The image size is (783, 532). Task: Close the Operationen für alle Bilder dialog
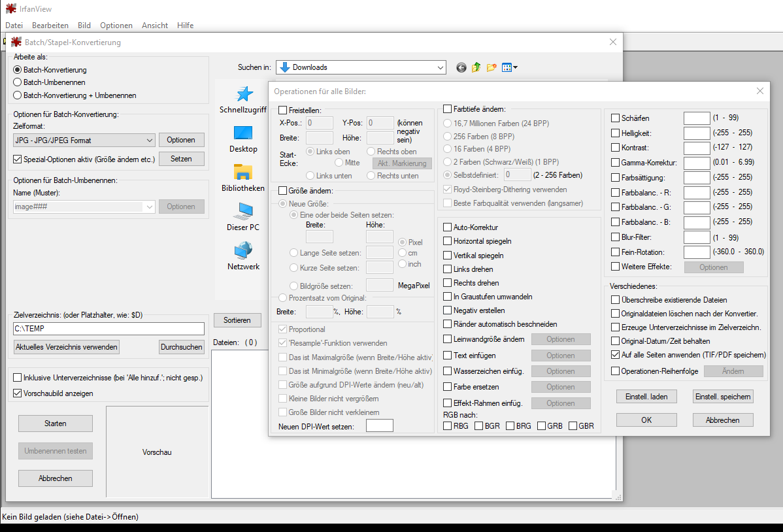760,91
